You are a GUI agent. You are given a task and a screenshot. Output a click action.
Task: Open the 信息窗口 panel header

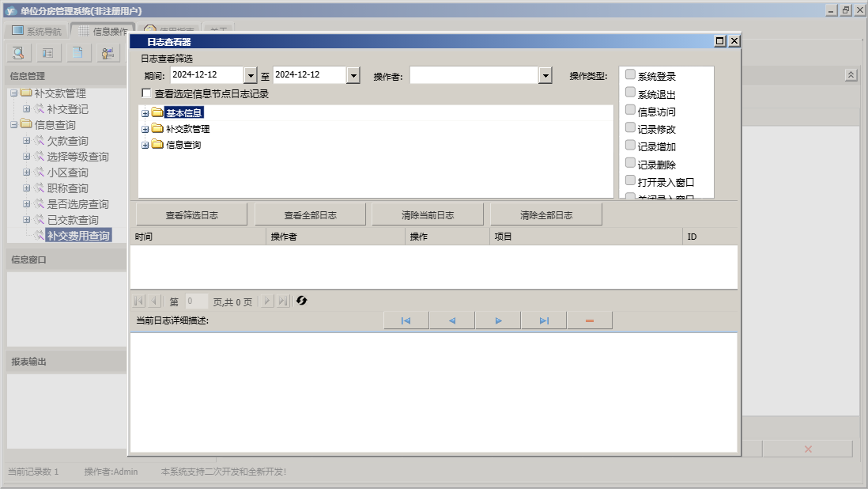[x=66, y=260]
